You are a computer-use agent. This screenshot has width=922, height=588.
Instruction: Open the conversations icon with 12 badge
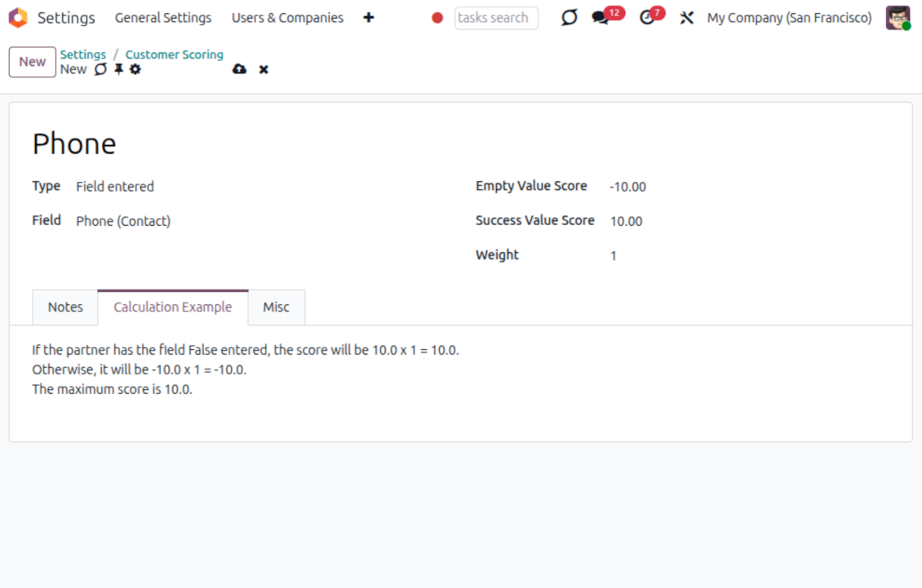tap(601, 18)
